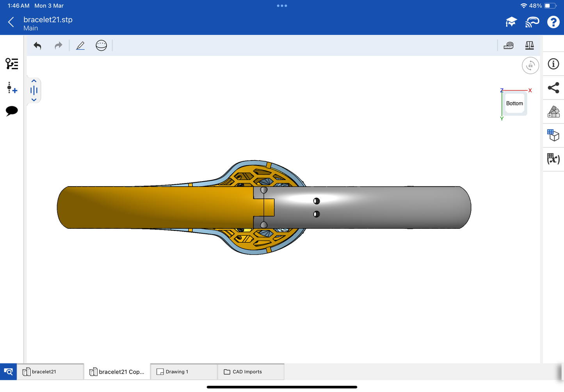The image size is (564, 392).
Task: Collapse the rollback bar down chevron
Action: pyautogui.click(x=34, y=100)
